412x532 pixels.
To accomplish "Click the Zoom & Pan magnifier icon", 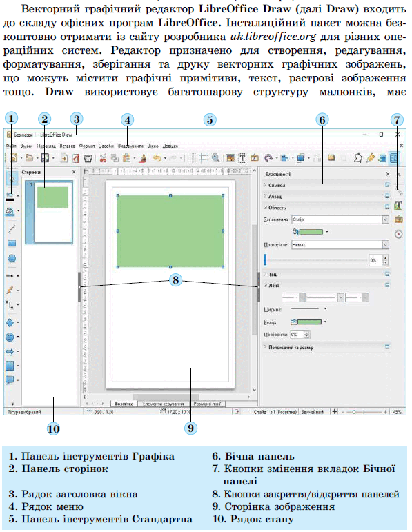I will (x=215, y=158).
